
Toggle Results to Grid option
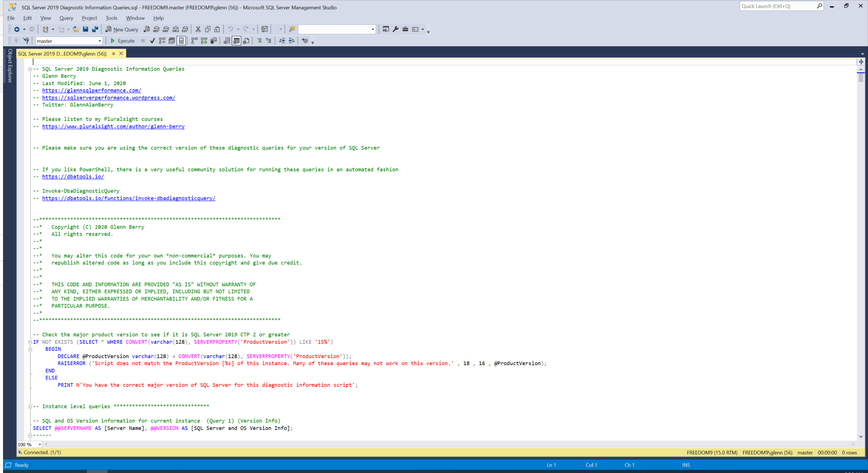point(237,41)
